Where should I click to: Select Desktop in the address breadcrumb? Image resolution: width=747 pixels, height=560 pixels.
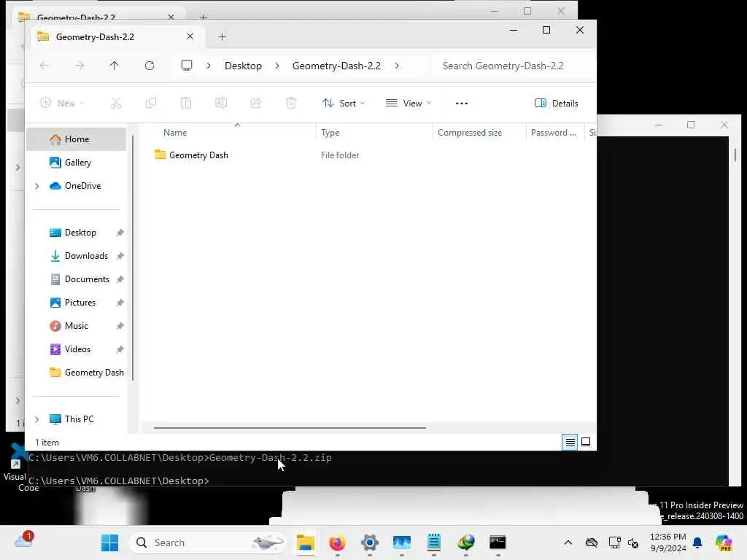(243, 66)
